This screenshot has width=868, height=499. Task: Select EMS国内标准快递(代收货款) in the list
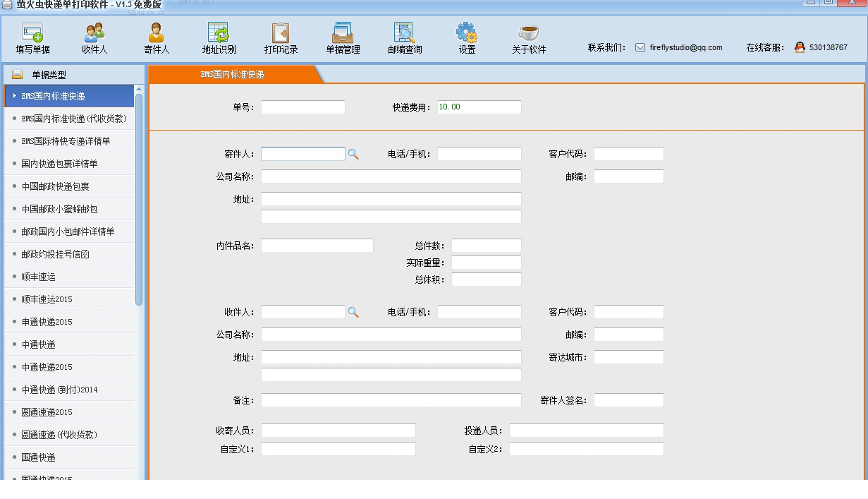(x=69, y=119)
